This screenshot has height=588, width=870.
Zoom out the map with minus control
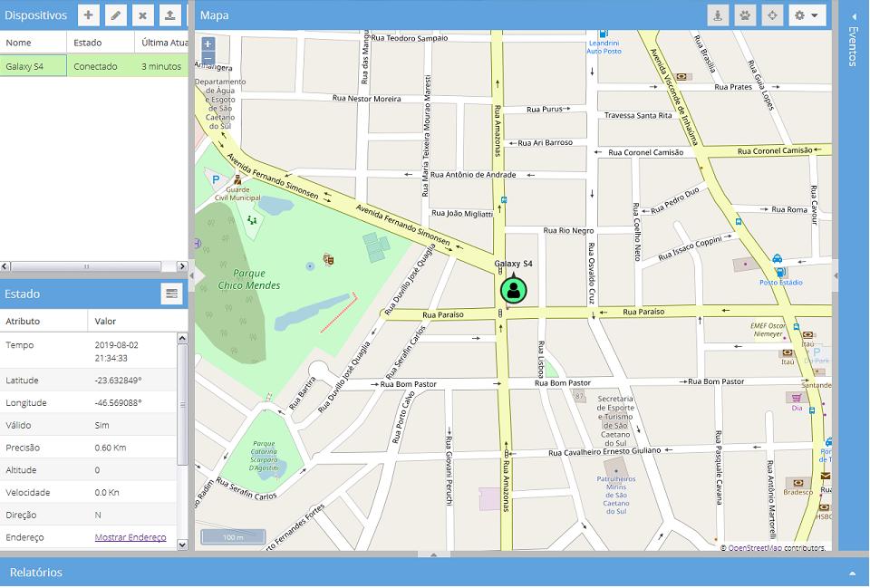point(208,58)
